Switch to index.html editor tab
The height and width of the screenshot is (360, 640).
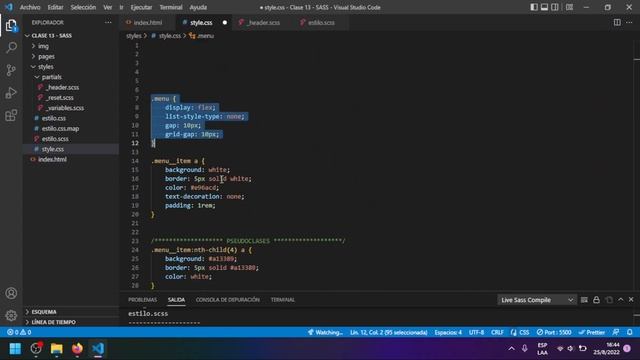147,22
